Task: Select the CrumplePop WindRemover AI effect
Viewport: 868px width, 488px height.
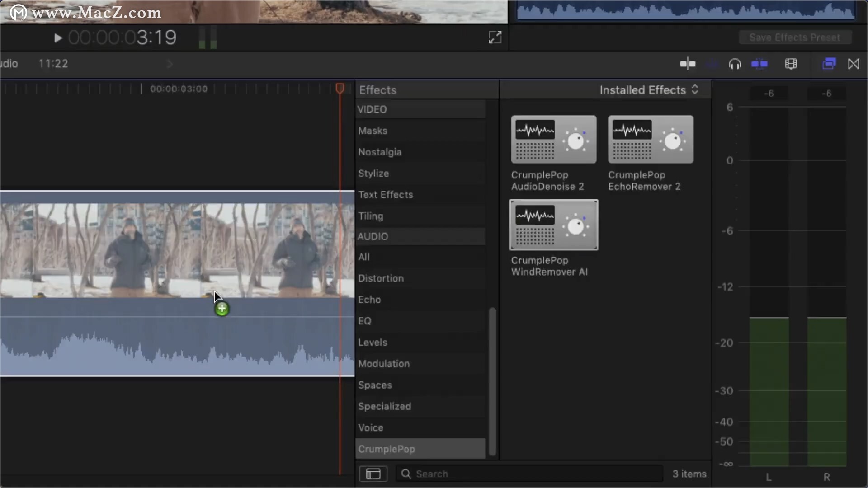Action: (x=553, y=225)
